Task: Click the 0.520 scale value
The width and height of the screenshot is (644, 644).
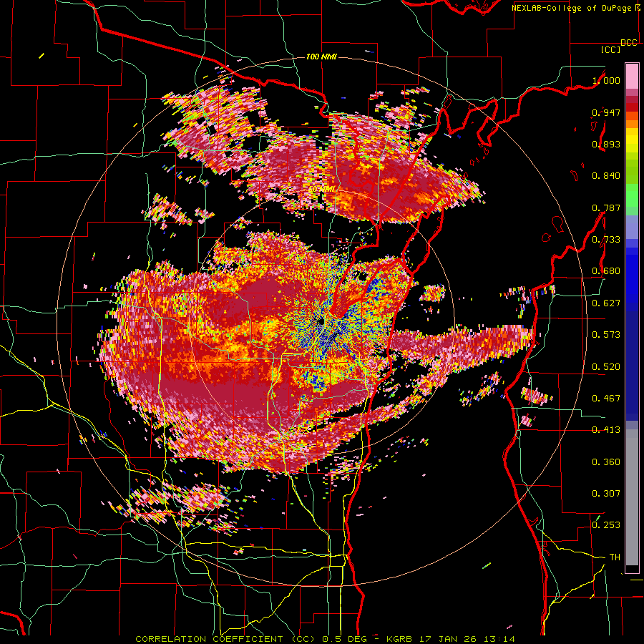Action: coord(606,367)
